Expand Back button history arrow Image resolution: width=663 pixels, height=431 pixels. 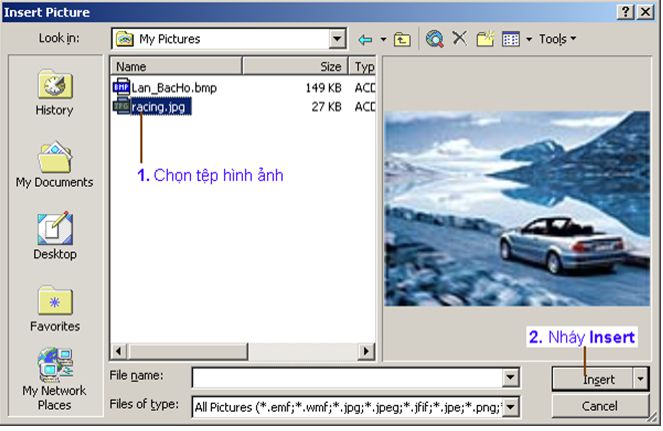tap(383, 39)
